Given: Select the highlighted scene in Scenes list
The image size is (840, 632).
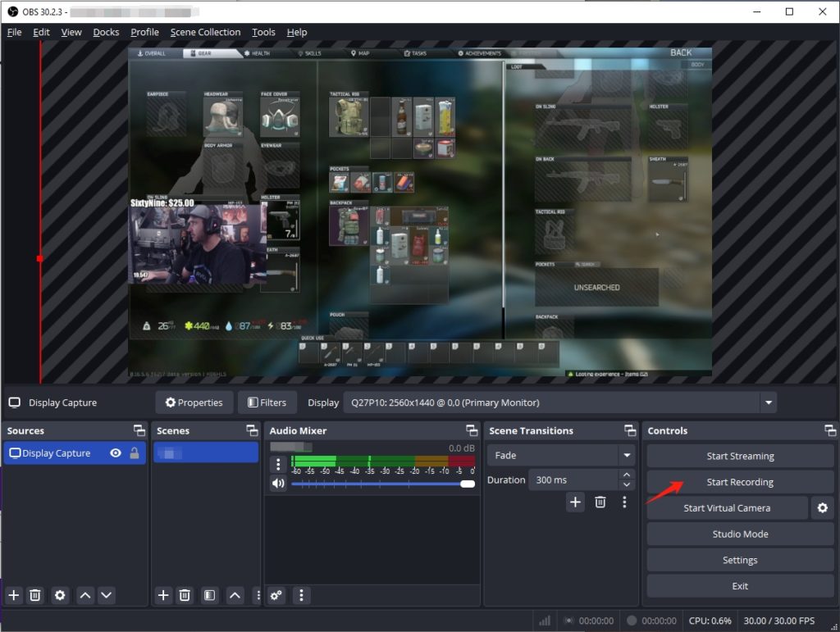Looking at the screenshot, I should click(x=206, y=452).
